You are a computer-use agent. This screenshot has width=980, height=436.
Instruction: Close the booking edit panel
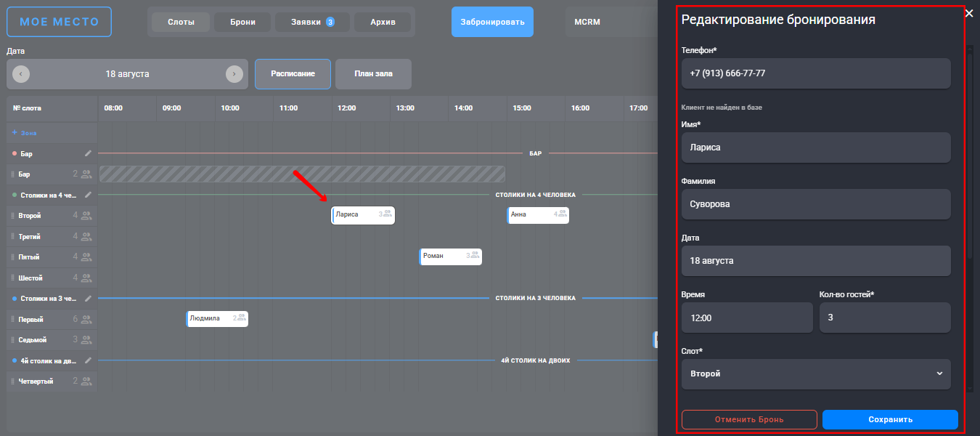(969, 13)
